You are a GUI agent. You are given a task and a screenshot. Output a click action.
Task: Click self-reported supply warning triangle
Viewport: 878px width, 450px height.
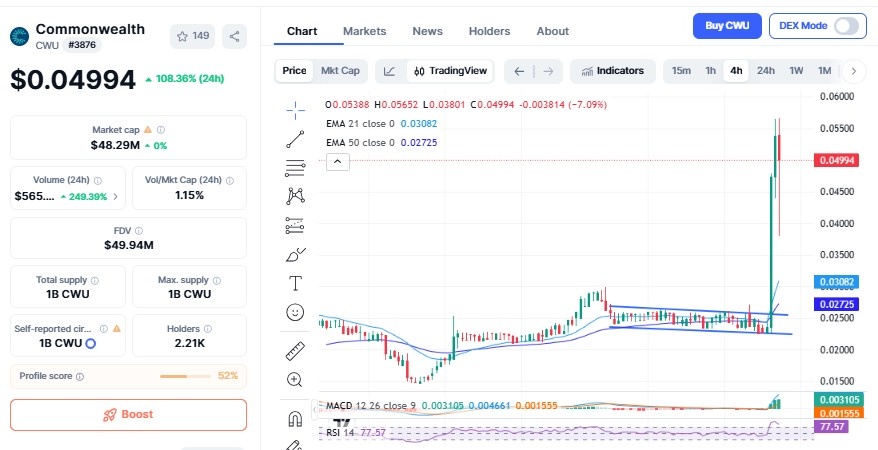pos(116,329)
